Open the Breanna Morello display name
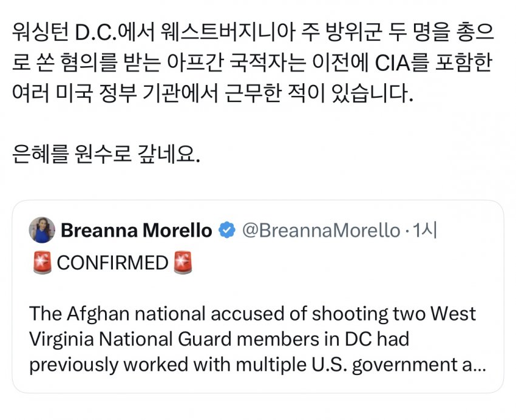The width and height of the screenshot is (516, 420). coord(137,230)
